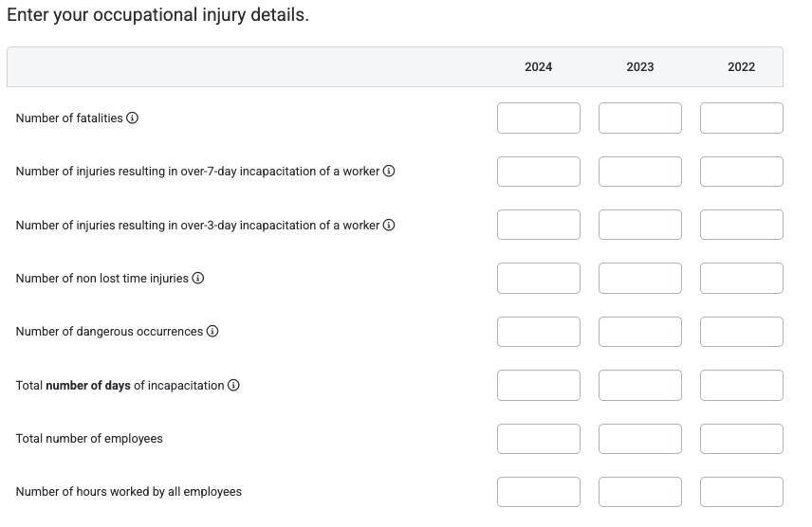Click info icon next to dangerous occurrences

click(x=212, y=331)
